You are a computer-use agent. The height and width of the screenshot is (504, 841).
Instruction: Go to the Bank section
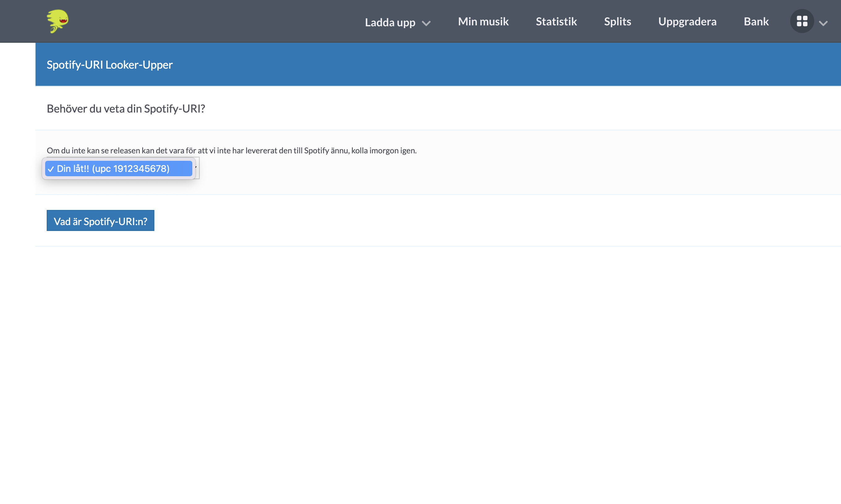click(x=756, y=21)
